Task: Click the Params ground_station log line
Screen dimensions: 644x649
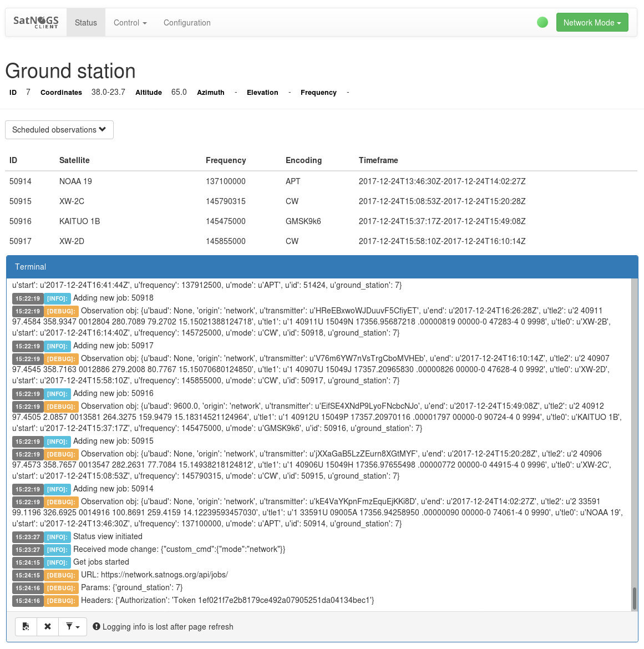Action: [x=131, y=588]
